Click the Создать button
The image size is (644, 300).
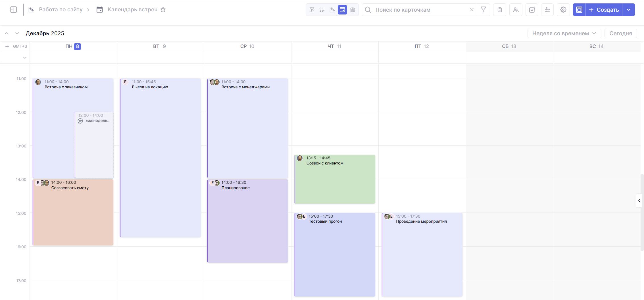point(604,10)
